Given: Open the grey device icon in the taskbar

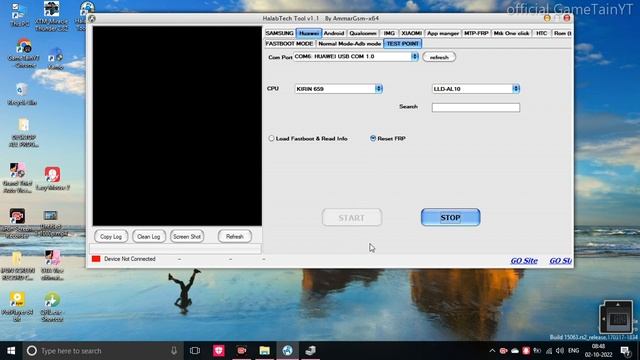Looking at the screenshot, I should click(310, 351).
